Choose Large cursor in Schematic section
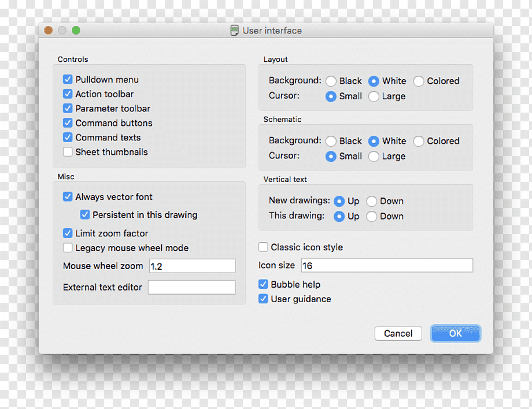The height and width of the screenshot is (409, 532). 374,156
